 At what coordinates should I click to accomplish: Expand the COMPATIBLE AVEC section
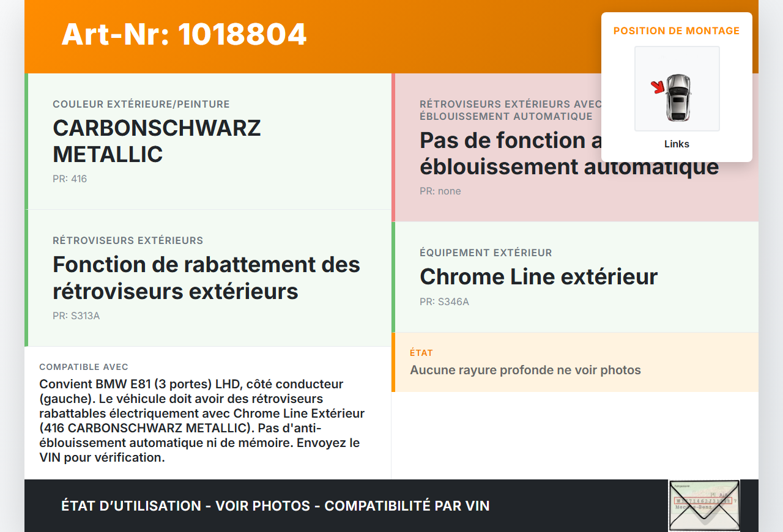click(x=84, y=367)
